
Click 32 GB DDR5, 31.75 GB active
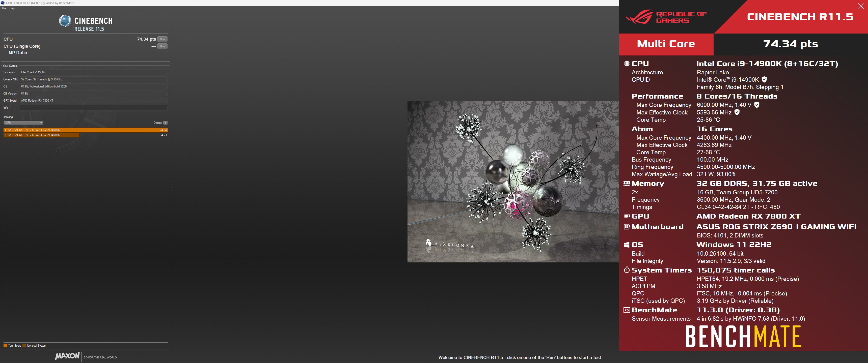pyautogui.click(x=757, y=184)
